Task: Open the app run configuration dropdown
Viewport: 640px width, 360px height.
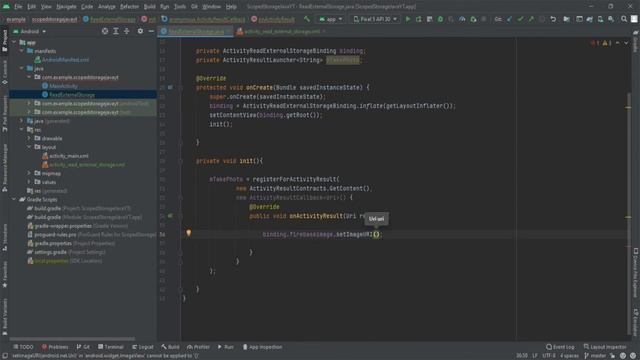Action: tap(331, 19)
